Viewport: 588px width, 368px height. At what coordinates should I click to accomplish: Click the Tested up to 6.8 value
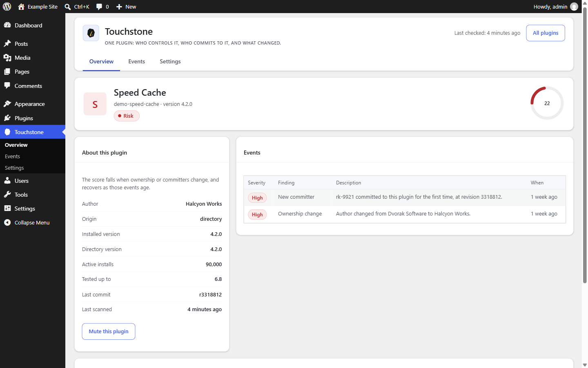click(218, 279)
